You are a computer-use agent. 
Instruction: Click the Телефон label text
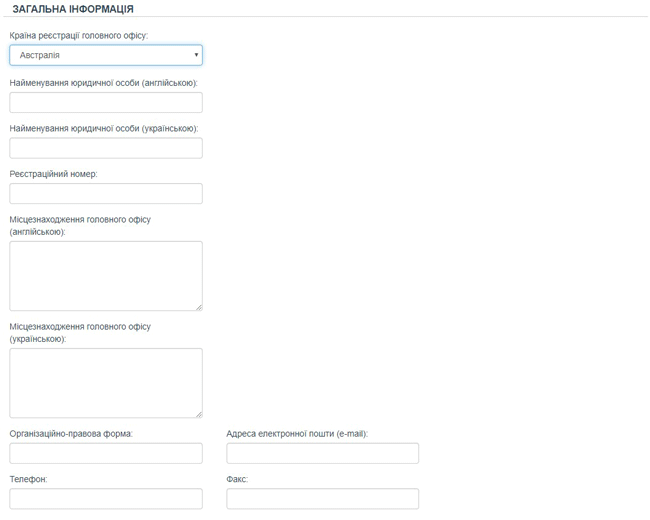(x=28, y=480)
